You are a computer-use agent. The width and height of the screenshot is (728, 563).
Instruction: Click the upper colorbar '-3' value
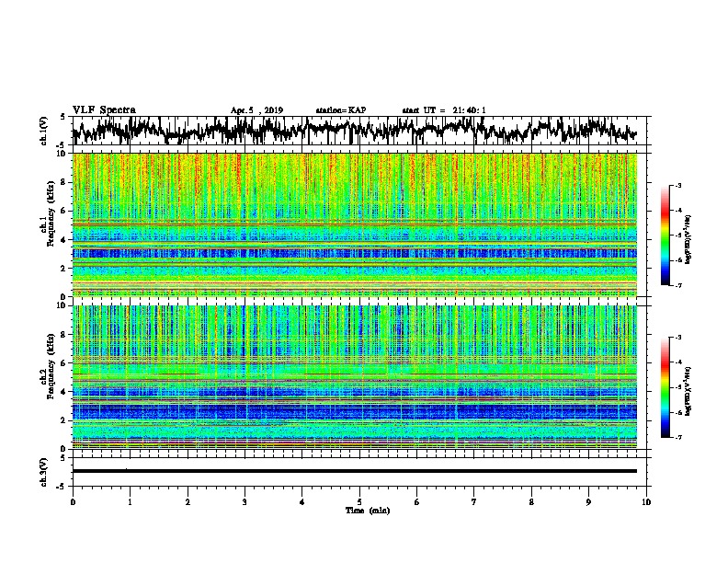click(677, 185)
